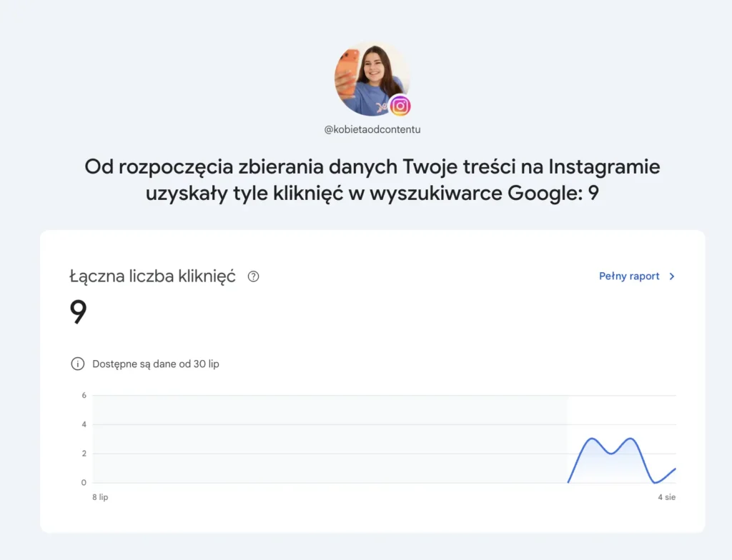Viewport: 732px width, 560px height.
Task: Click the y-axis label 0 on chart
Action: click(84, 483)
